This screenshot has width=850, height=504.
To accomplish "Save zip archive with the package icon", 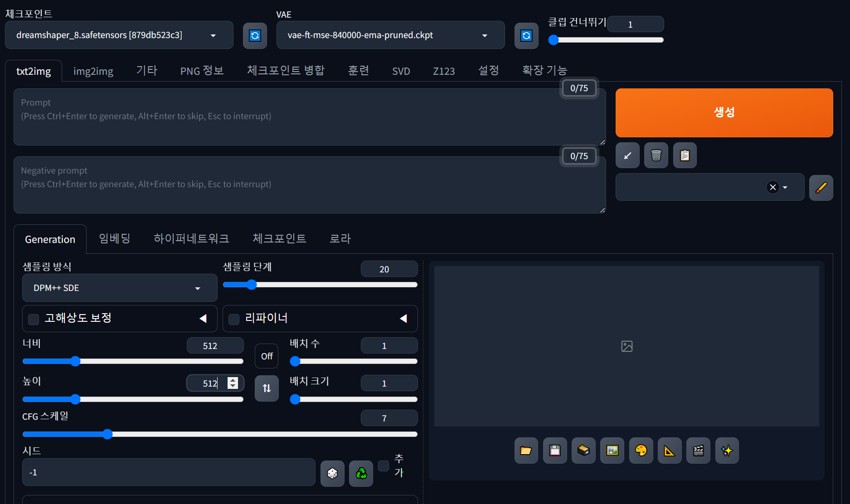I will point(583,451).
